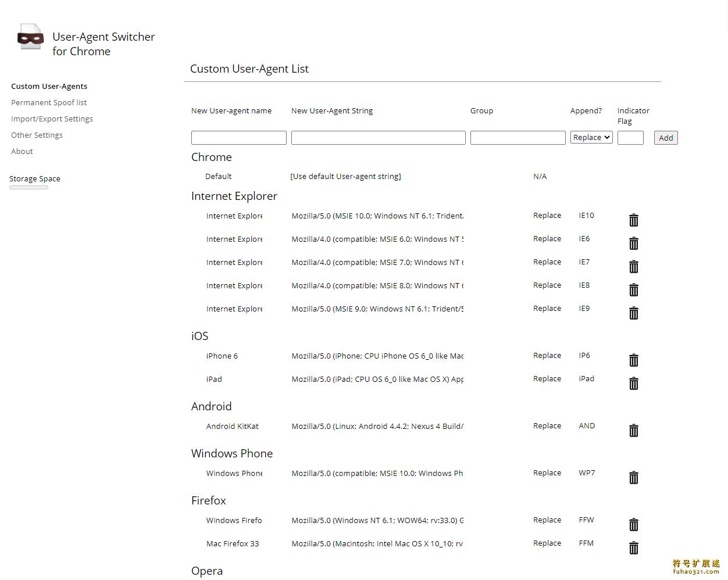Click the Storage Space usage bar
Screen dimensions: 728x580
28,187
